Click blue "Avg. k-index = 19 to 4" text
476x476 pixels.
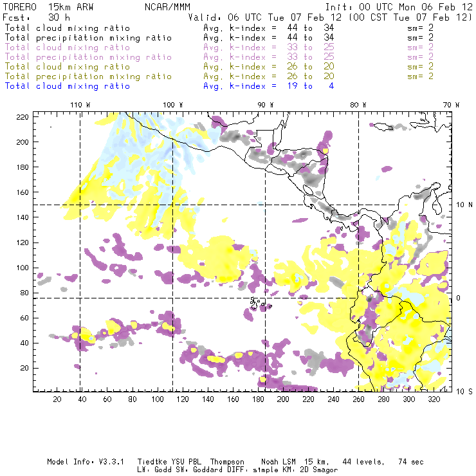(x=269, y=86)
